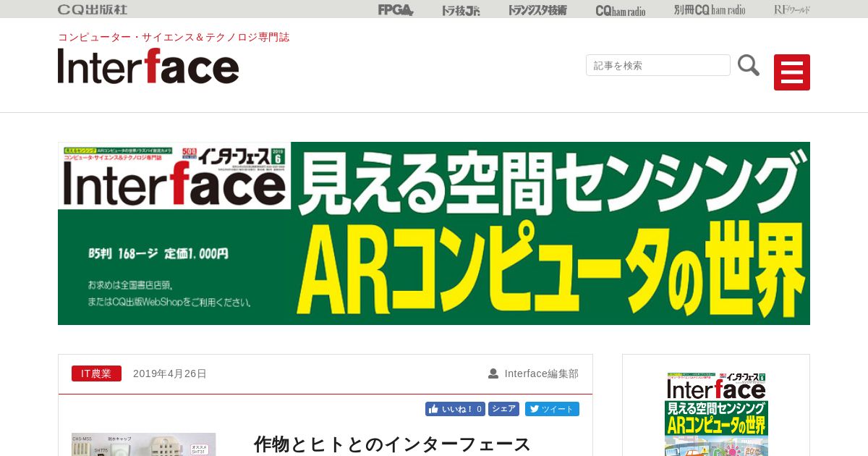Screen dimensions: 868x456
Task: Click the Twitter ツイート button
Action: pyautogui.click(x=552, y=409)
